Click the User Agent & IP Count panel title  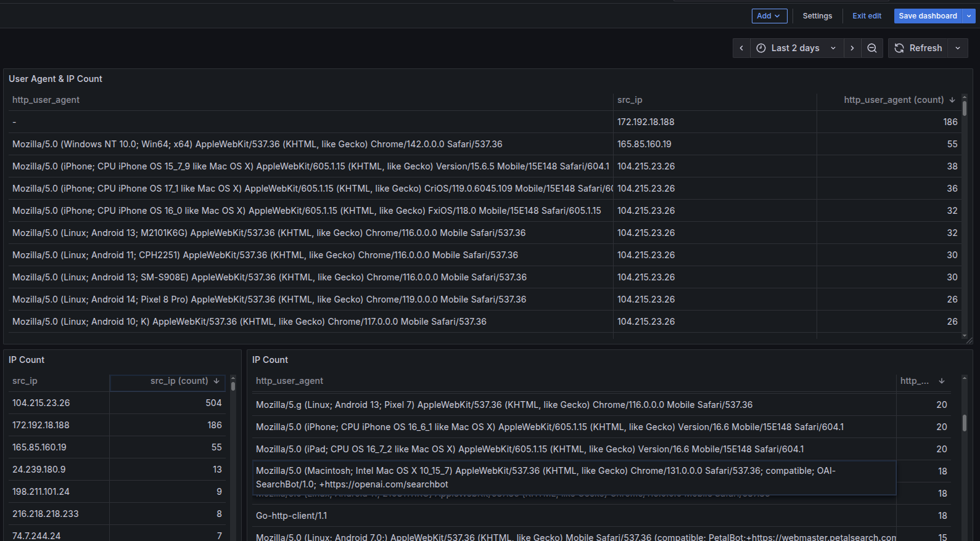56,79
